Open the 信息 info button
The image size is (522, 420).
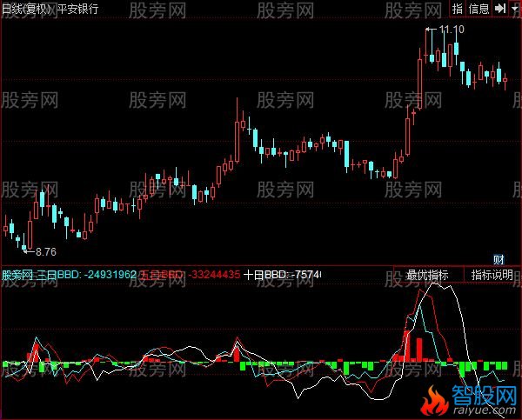(x=478, y=9)
